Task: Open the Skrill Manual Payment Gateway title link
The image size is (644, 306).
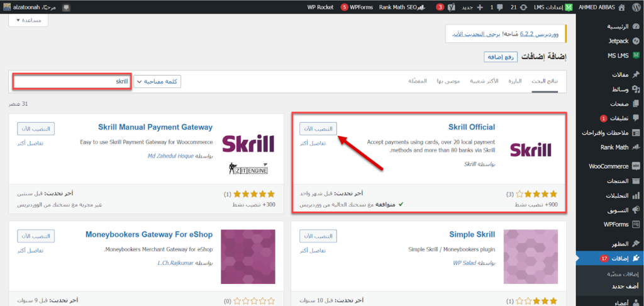Action: click(x=155, y=127)
